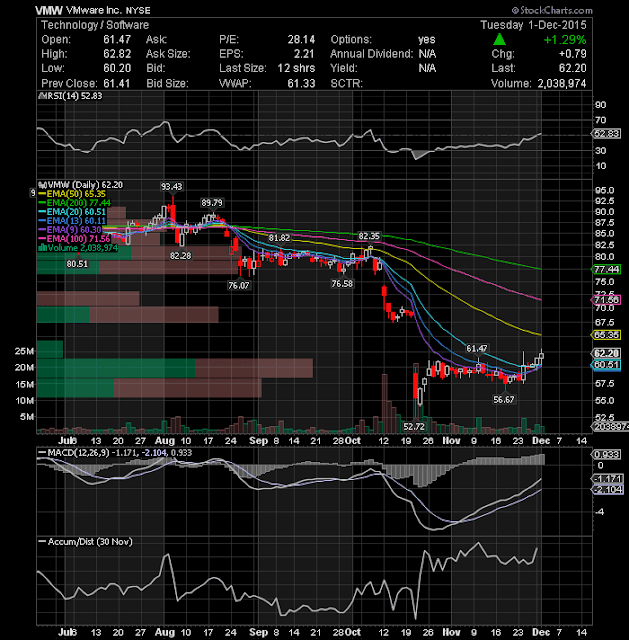Click the date Tuesday 1-Dec-2015
The image size is (629, 640).
[x=533, y=25]
